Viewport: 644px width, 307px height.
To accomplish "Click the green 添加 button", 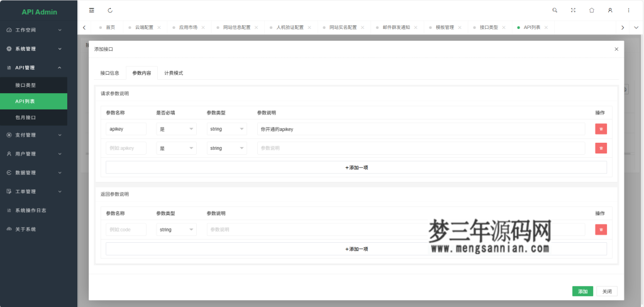I will (583, 291).
